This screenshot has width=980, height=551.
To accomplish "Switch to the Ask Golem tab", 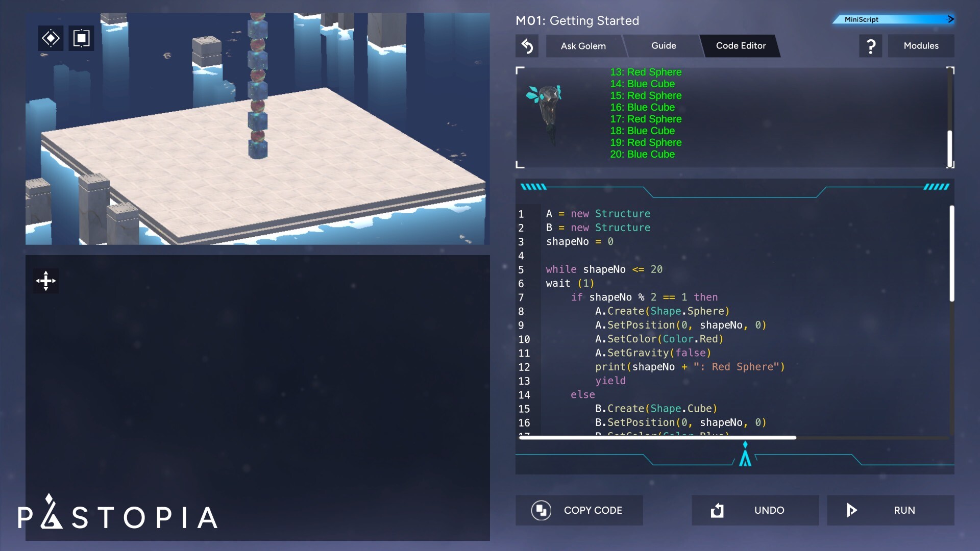I will click(583, 46).
